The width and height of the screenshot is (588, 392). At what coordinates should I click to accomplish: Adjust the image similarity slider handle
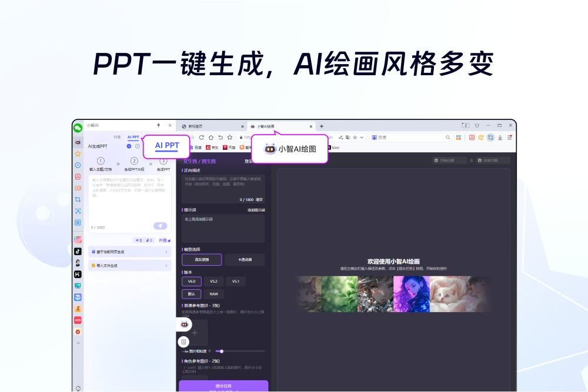[222, 351]
